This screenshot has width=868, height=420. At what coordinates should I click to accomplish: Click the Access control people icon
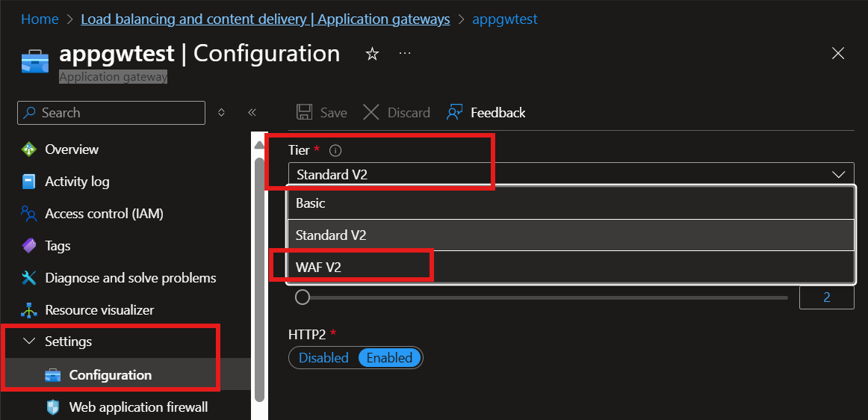(28, 214)
